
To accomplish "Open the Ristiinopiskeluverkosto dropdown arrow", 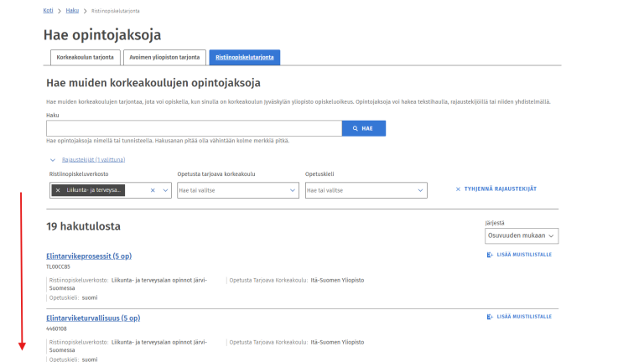I will tap(165, 190).
